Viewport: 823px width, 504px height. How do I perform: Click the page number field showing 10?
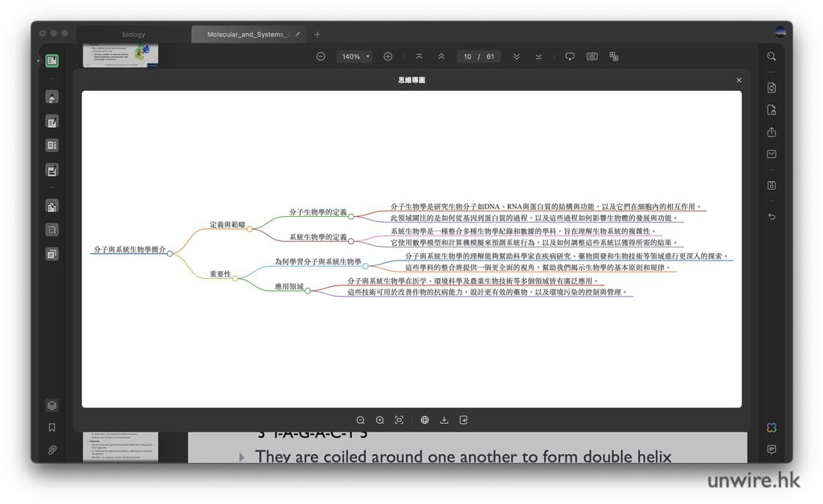click(468, 56)
